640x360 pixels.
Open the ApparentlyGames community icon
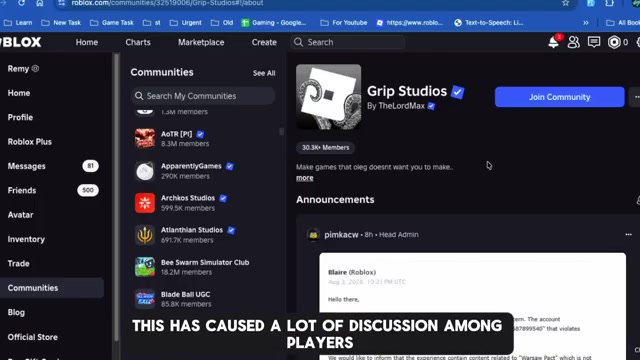pyautogui.click(x=145, y=171)
